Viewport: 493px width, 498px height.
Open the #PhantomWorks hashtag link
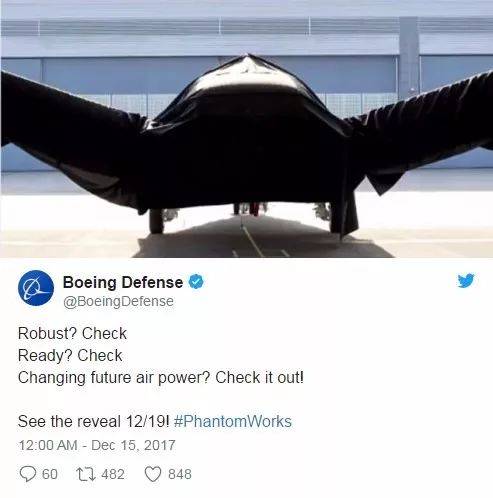[233, 421]
